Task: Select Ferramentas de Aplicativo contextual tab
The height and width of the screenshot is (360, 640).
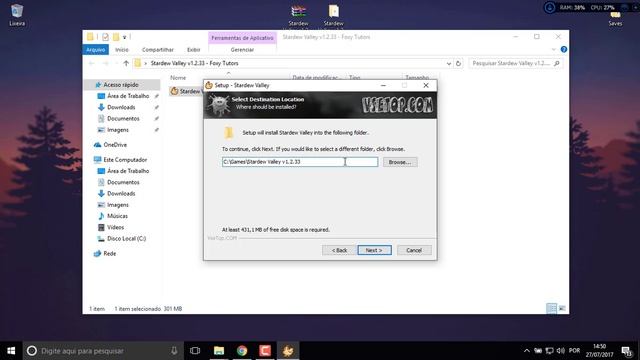Action: coord(242,38)
